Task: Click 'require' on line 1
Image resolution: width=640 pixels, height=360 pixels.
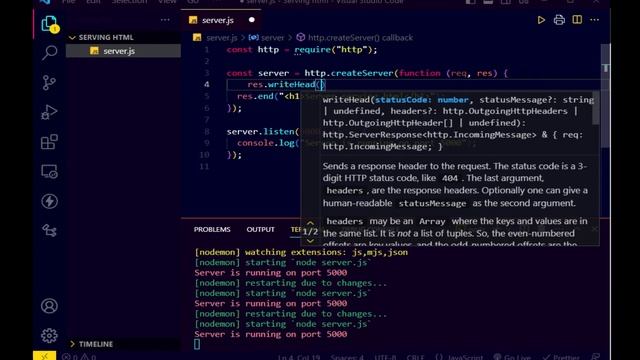Action: coord(312,50)
